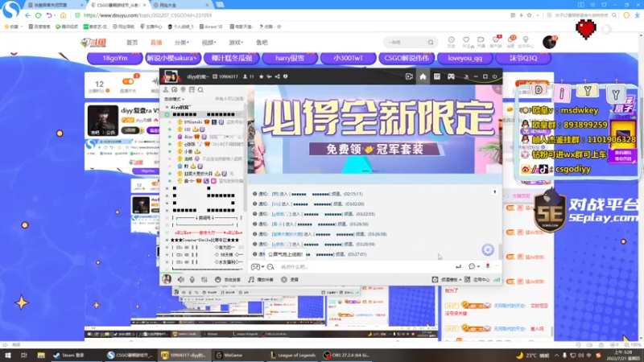This screenshot has height=362, width=644.
Task: Click the recording icon in bottom bar
Action: pyautogui.click(x=284, y=279)
